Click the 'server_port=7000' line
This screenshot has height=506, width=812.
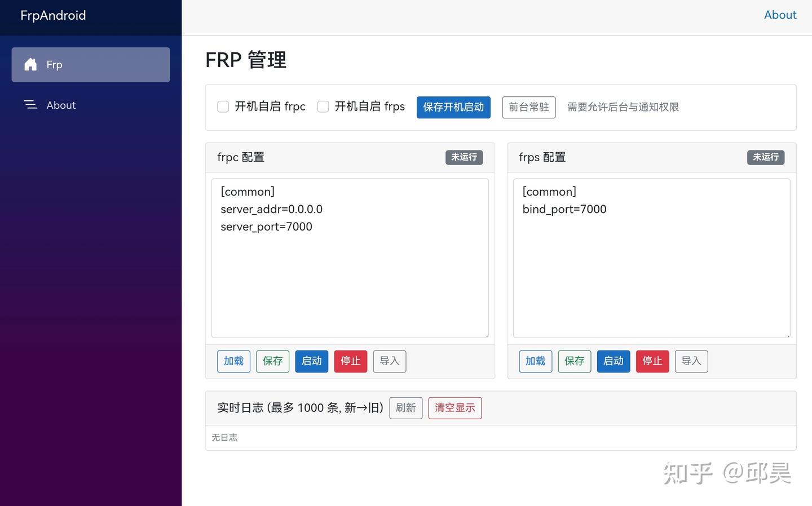pyautogui.click(x=266, y=227)
